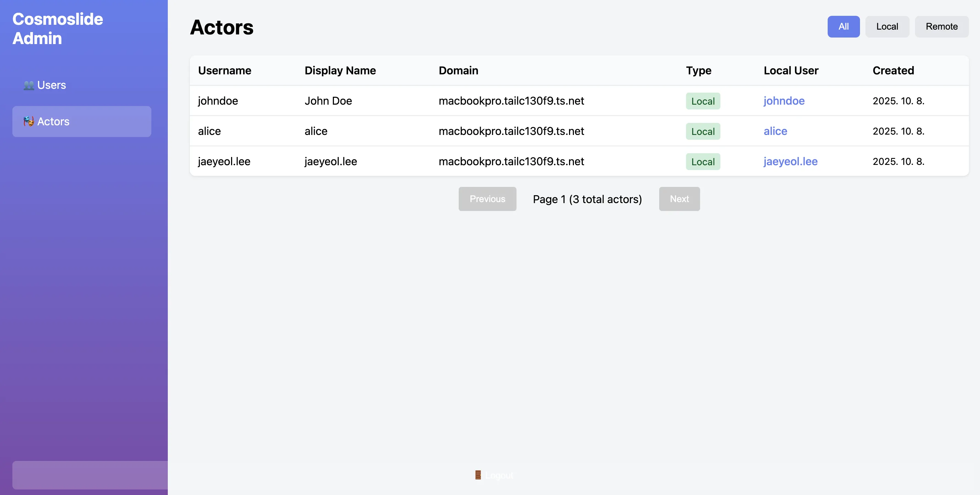Click the Logout text

499,475
